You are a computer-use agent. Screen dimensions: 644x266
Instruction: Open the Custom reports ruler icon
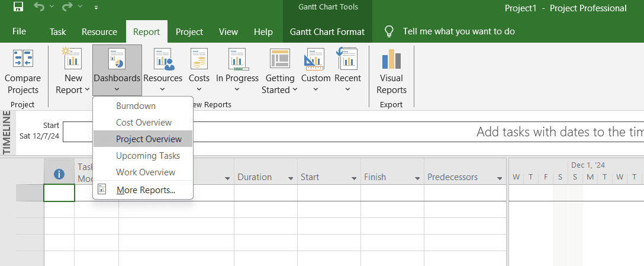315,59
